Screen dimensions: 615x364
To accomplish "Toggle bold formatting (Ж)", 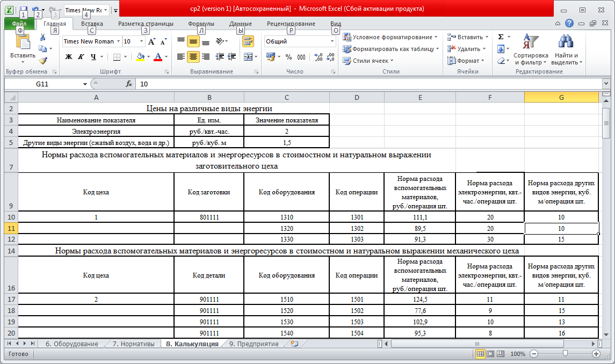I will coord(69,57).
